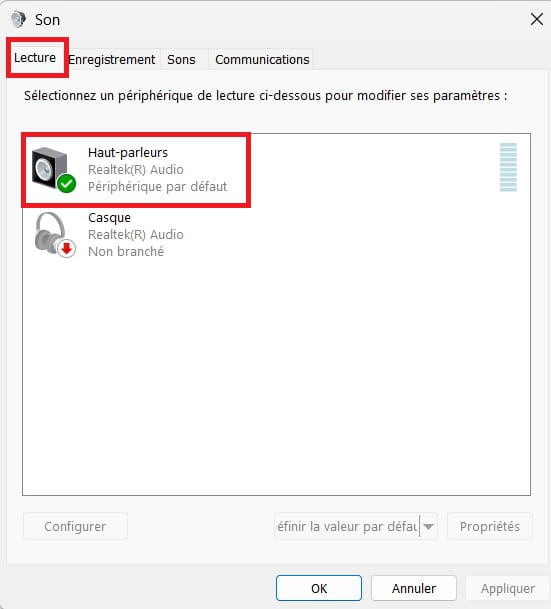
Task: Close the Son dialog with the X
Action: coord(537,19)
